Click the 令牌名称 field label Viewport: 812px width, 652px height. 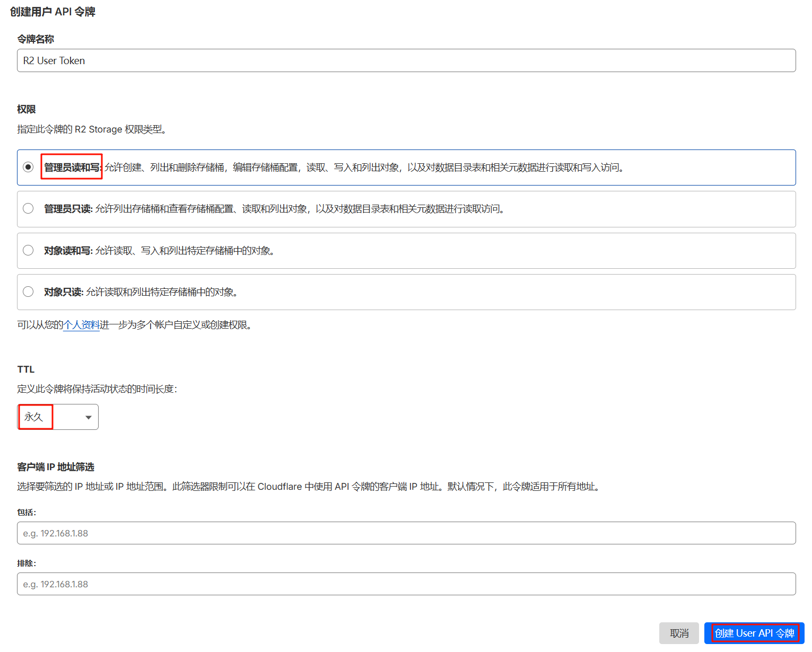pyautogui.click(x=36, y=39)
